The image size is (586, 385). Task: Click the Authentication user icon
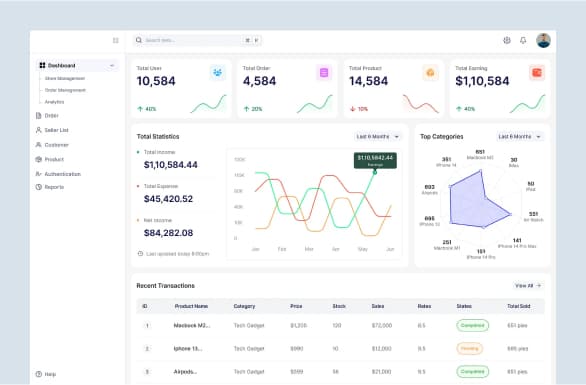(38, 174)
